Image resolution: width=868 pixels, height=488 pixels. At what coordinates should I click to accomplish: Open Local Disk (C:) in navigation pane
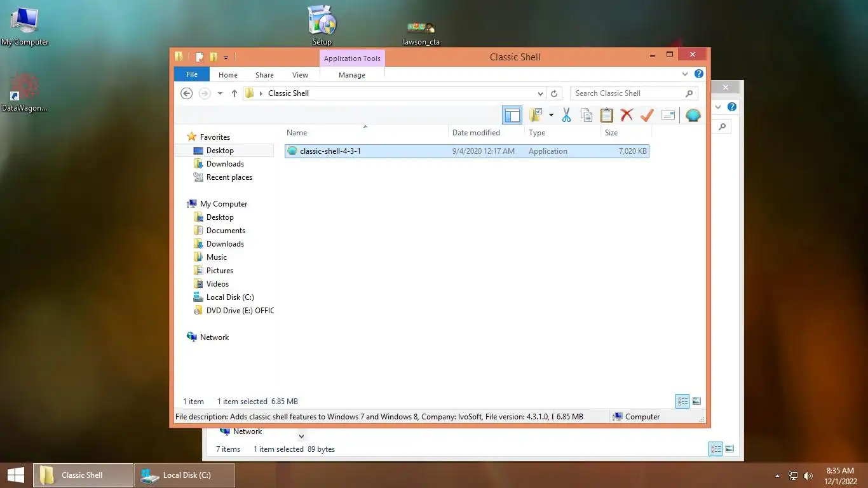(230, 297)
